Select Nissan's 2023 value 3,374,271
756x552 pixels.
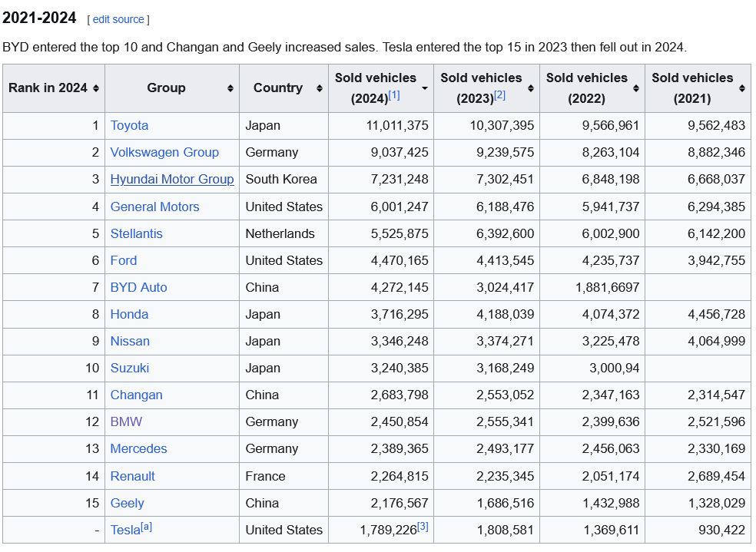506,342
